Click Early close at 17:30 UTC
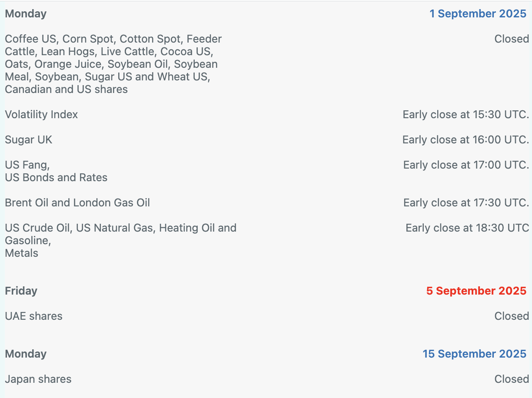Screen dimensions: 532x398 click(x=466, y=203)
